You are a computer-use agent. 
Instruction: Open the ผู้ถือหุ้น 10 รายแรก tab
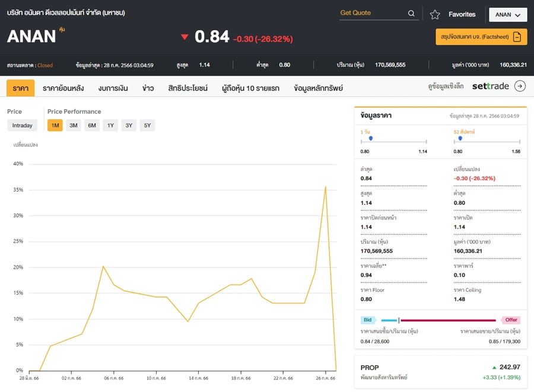point(250,88)
